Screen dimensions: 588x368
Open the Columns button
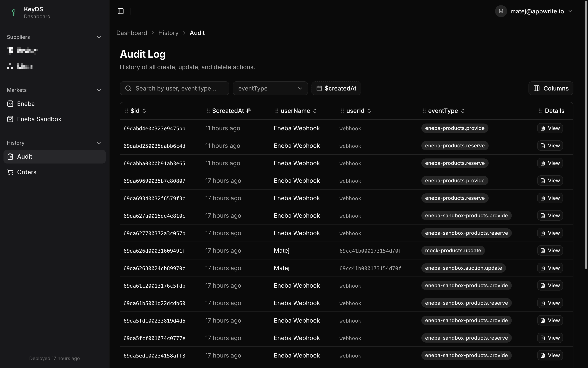550,88
